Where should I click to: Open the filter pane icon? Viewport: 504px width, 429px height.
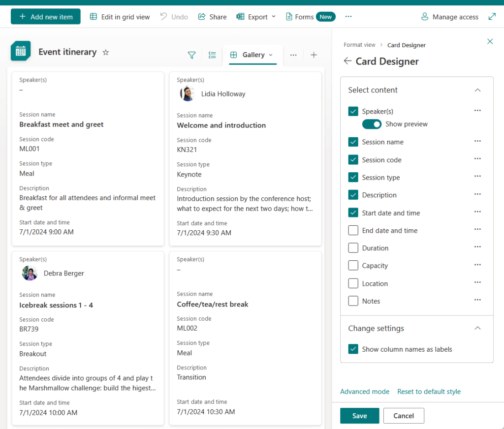pyautogui.click(x=191, y=55)
